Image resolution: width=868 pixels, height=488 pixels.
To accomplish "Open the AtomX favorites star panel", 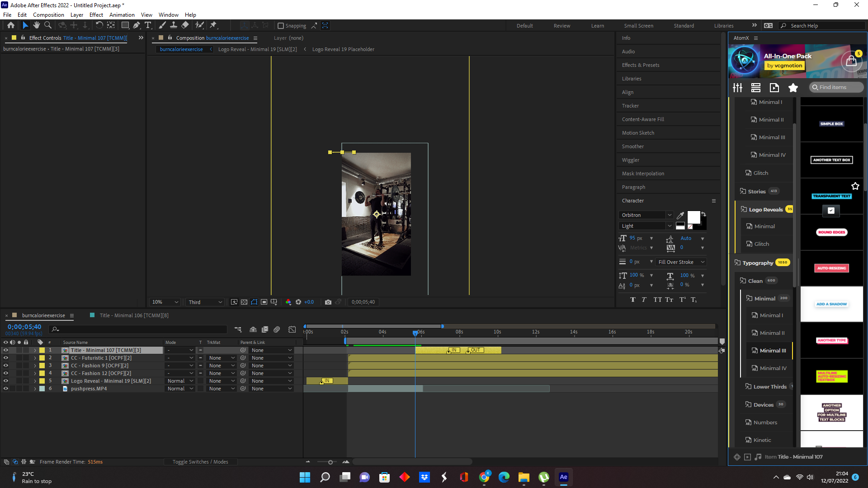I will (793, 87).
